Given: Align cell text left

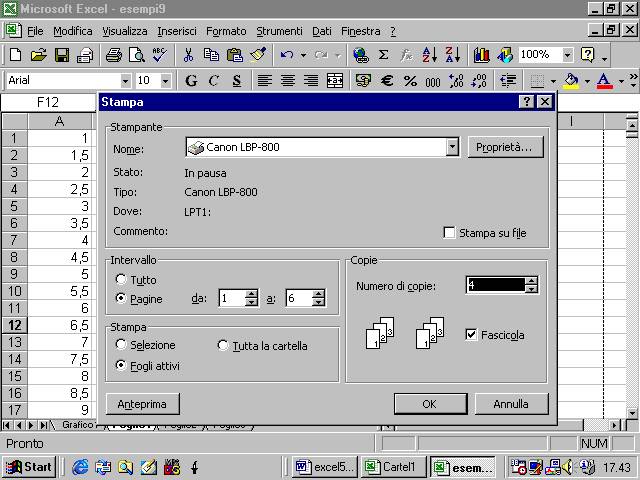Looking at the screenshot, I should pos(264,81).
